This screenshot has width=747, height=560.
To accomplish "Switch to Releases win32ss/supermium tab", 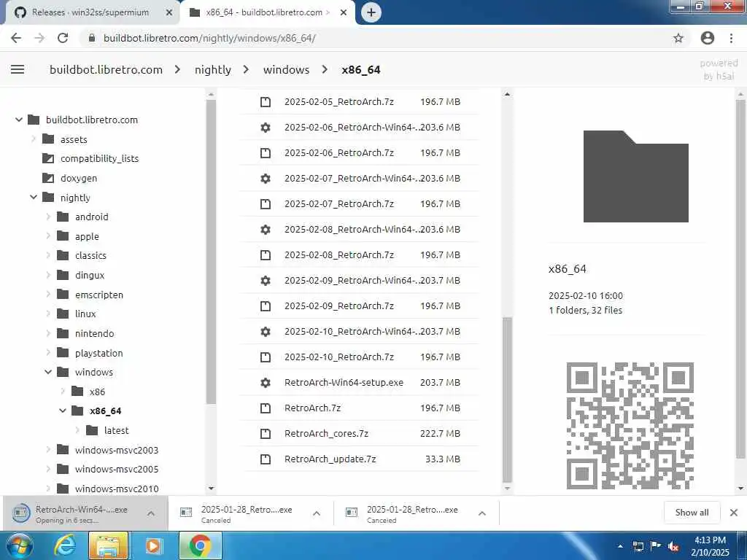I will pos(90,12).
